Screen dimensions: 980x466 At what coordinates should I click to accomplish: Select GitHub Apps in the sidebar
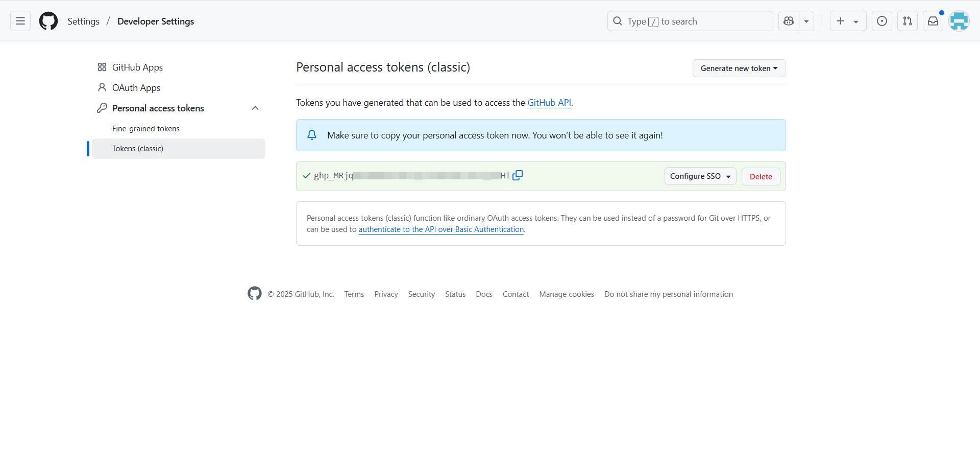click(x=137, y=67)
